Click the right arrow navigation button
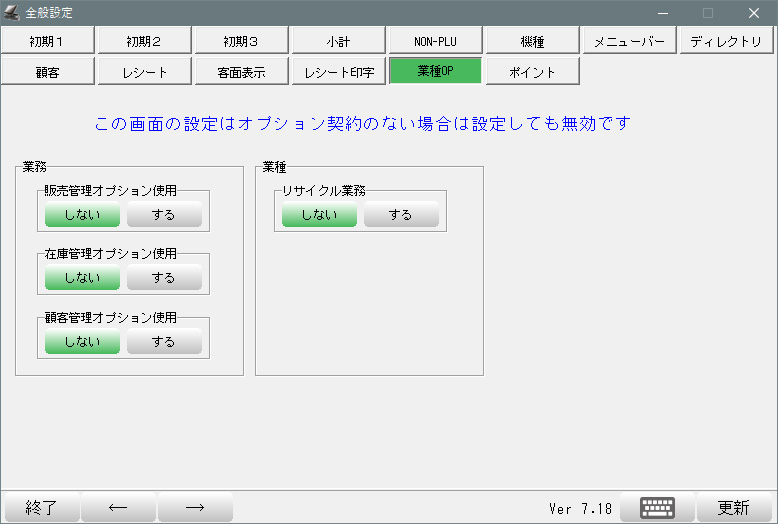 coord(195,507)
